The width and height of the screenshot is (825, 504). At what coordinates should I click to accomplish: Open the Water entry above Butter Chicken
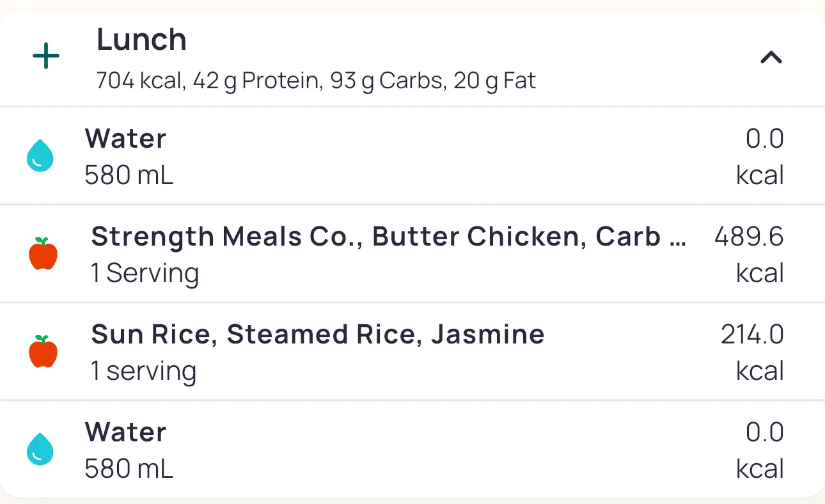click(x=126, y=139)
